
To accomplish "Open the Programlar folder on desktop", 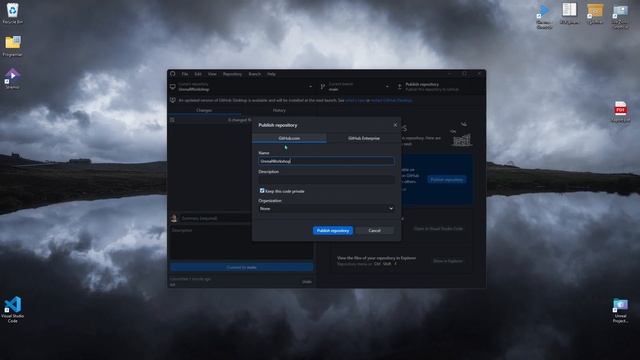I will 13,46.
